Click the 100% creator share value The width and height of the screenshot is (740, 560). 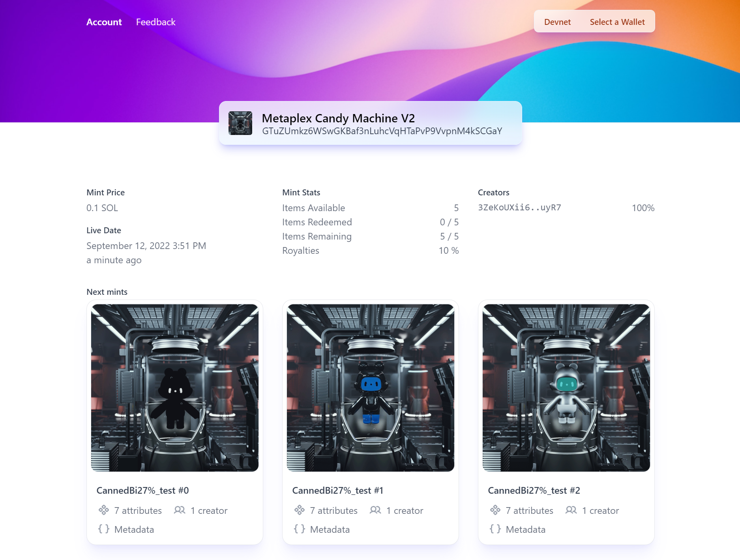[x=643, y=208]
